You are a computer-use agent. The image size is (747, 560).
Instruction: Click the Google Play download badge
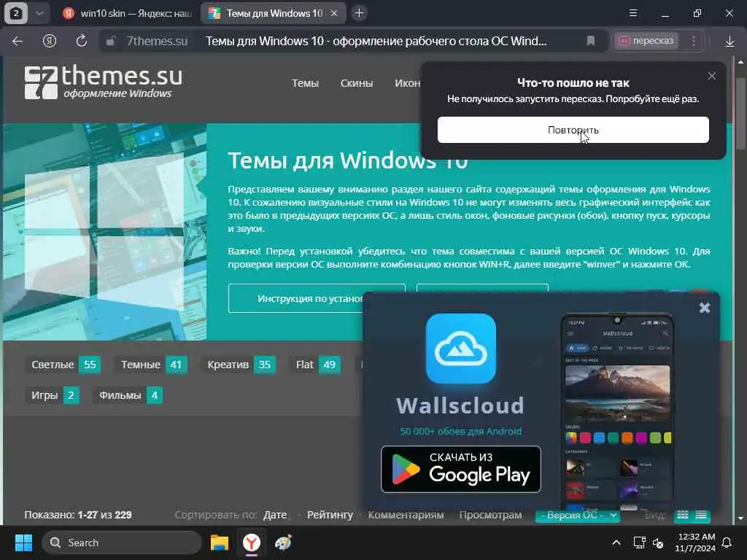tap(461, 469)
